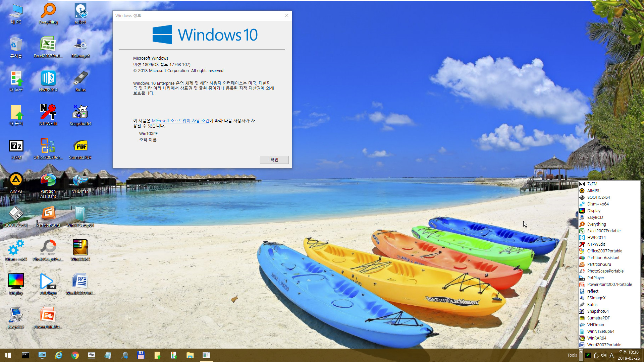Open the WinRAR64 desktop icon
The width and height of the screenshot is (644, 362).
(x=80, y=251)
